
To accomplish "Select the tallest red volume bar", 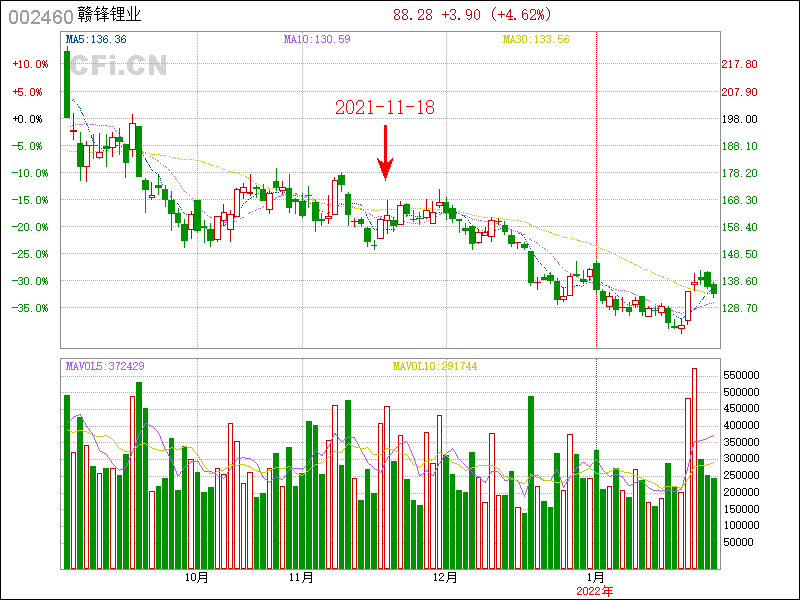I will click(695, 469).
